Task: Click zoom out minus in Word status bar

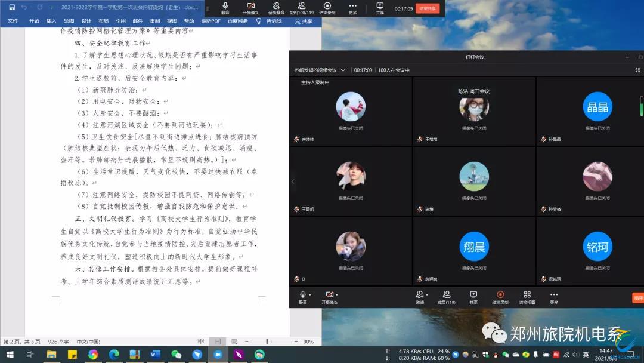Action: (x=246, y=342)
